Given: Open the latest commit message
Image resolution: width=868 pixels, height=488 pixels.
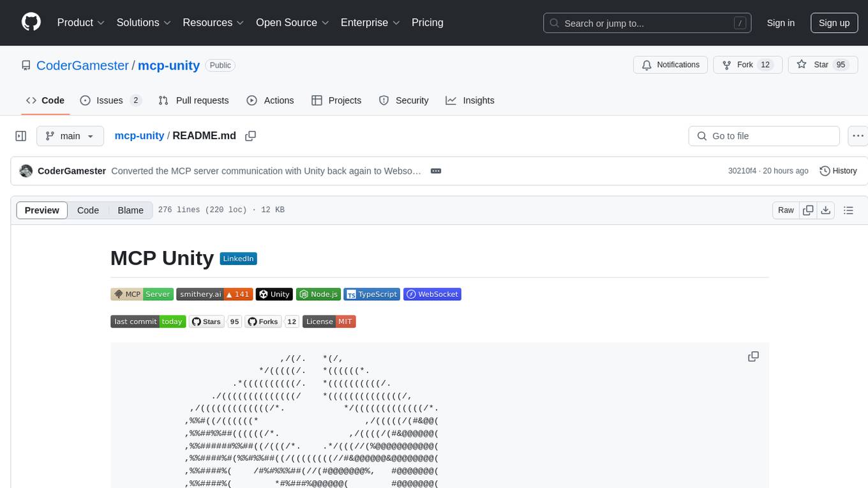Looking at the screenshot, I should (x=266, y=171).
